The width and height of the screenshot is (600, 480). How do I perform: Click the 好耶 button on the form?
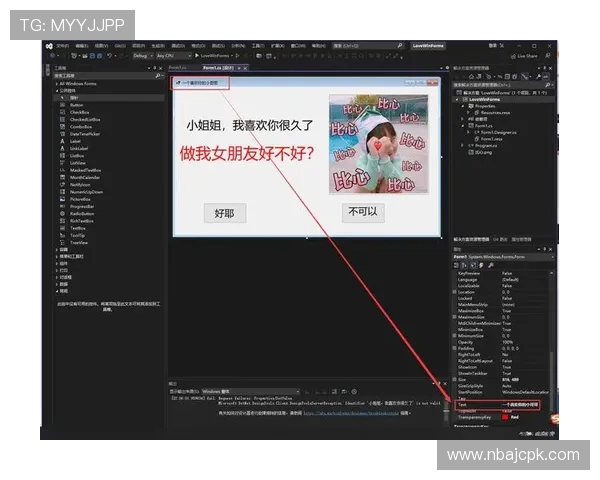[x=225, y=213]
